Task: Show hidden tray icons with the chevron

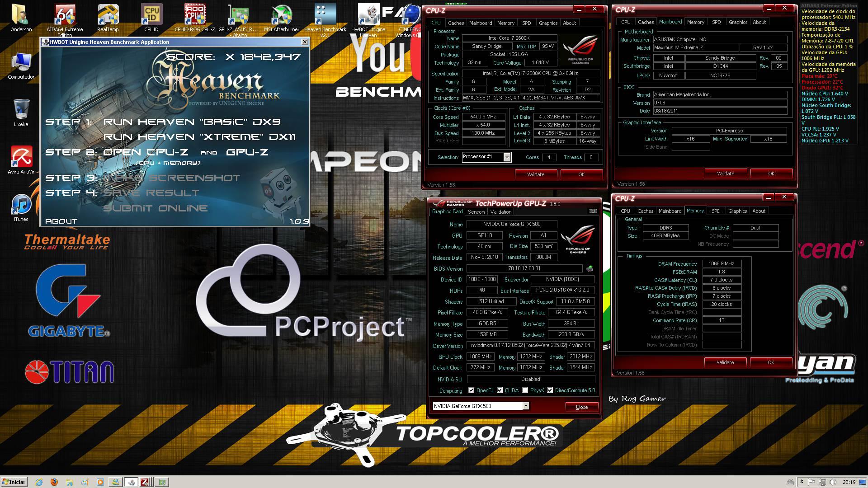Action: (801, 482)
